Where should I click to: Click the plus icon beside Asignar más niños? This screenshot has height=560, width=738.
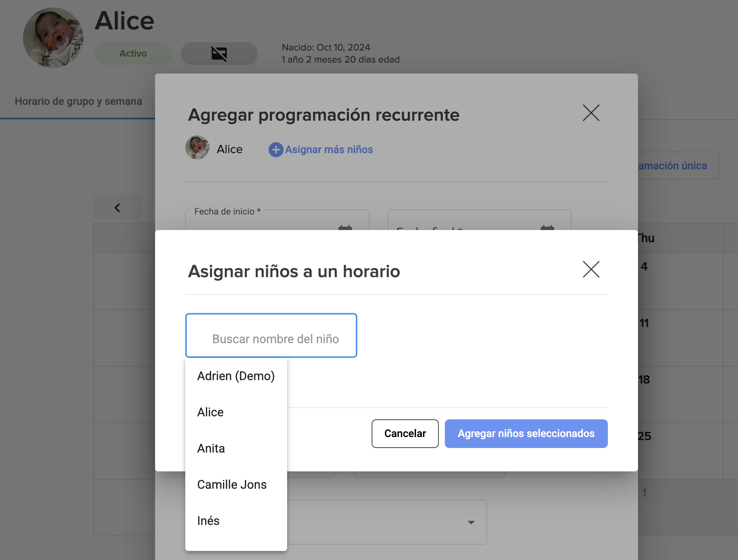(x=276, y=150)
